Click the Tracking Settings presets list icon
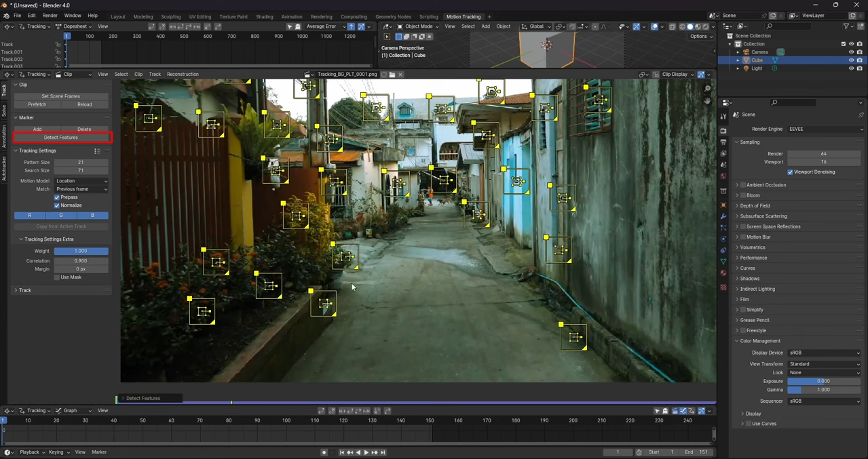The width and height of the screenshot is (868, 459). pos(97,151)
